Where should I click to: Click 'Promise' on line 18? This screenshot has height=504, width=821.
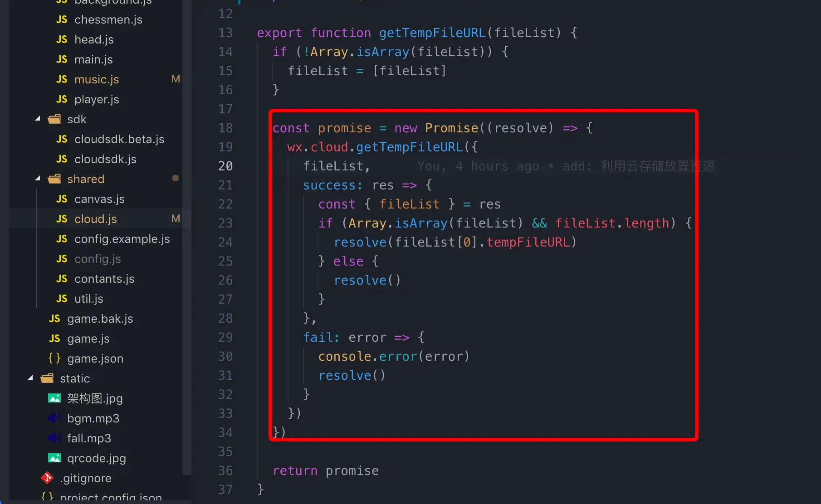coord(452,128)
